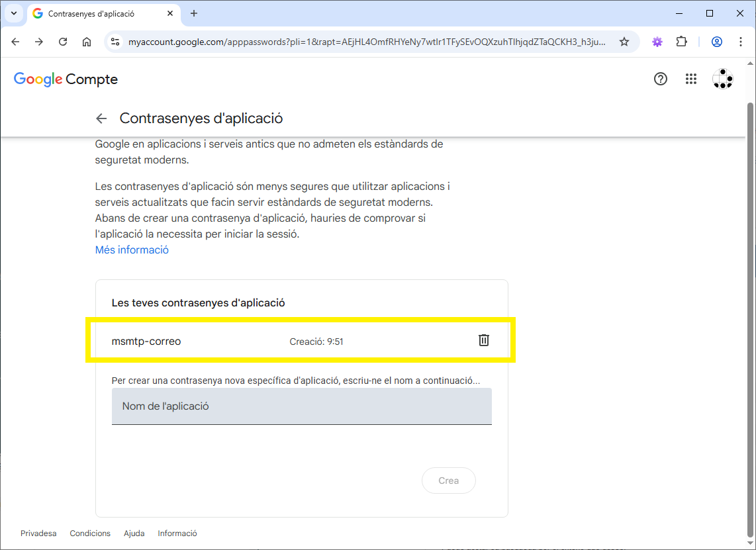Bookmark this page with the star
756x550 pixels.
point(624,41)
